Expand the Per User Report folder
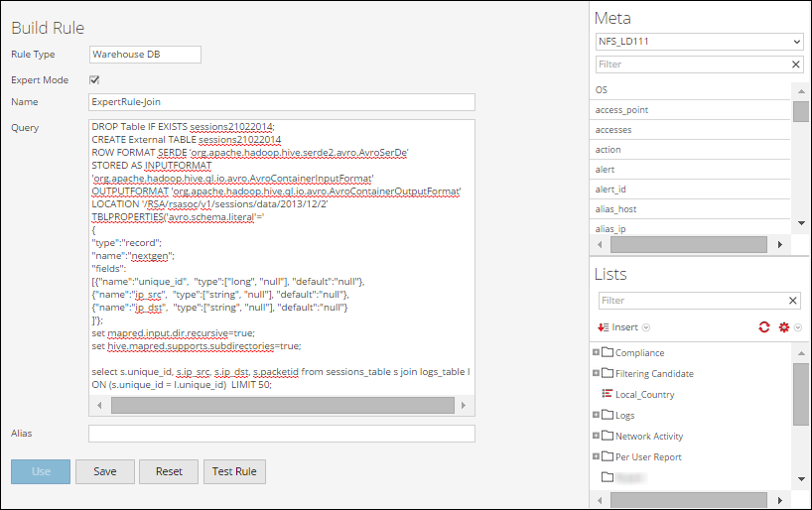 click(596, 456)
